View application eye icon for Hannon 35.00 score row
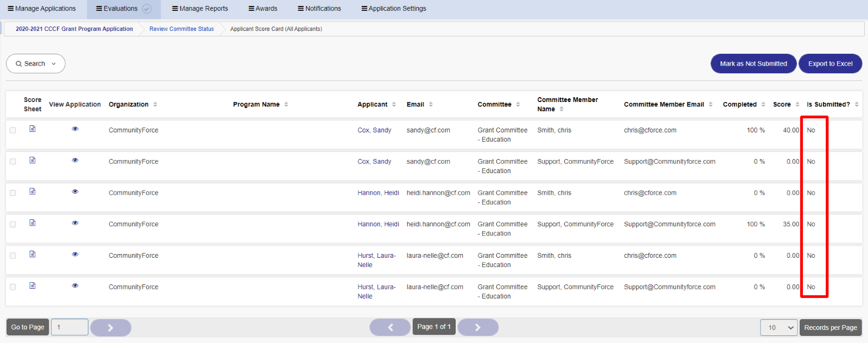This screenshot has height=343, width=868. [75, 223]
